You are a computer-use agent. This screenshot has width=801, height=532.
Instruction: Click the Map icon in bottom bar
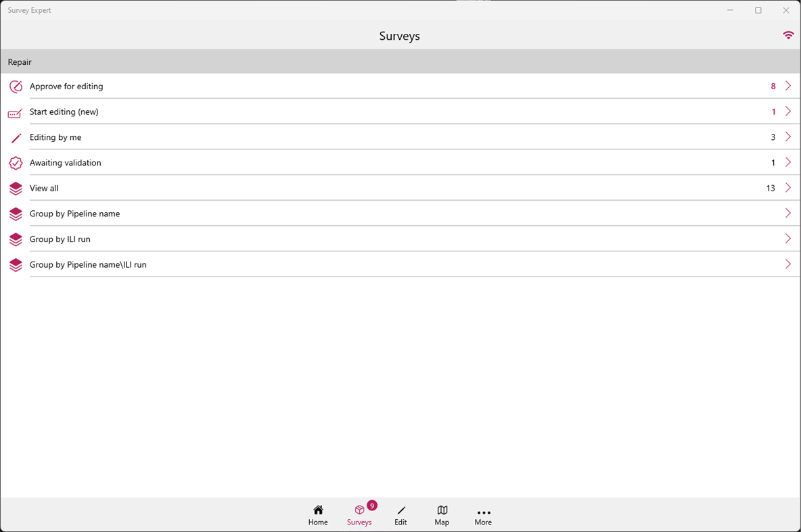(x=442, y=510)
